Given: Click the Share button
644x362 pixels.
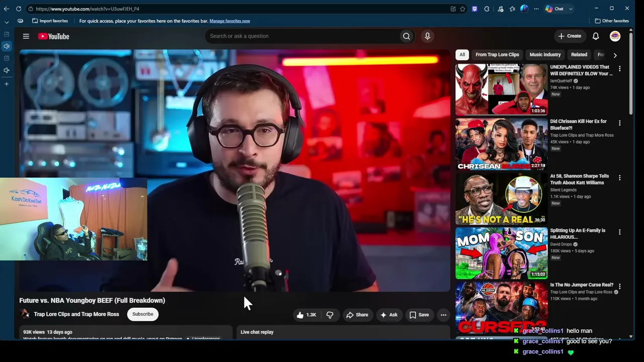Looking at the screenshot, I should click(357, 315).
